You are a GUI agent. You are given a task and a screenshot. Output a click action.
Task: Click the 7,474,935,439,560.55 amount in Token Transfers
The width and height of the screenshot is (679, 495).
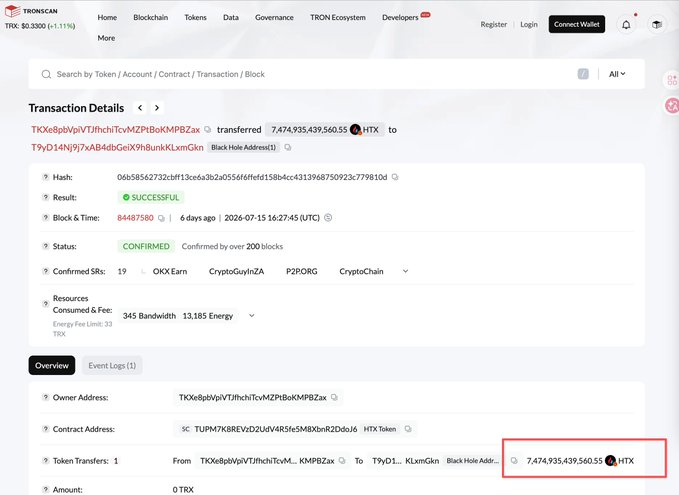[565, 461]
